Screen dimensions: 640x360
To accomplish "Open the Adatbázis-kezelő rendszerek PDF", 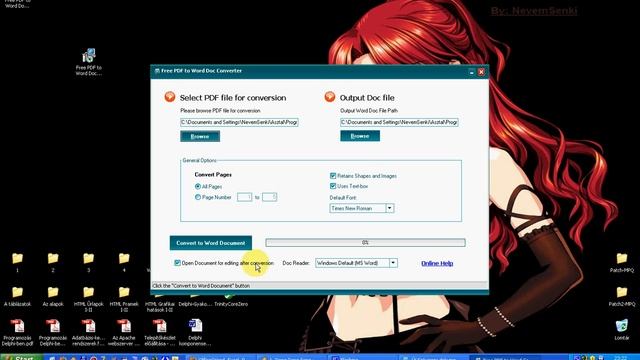I will 89,333.
